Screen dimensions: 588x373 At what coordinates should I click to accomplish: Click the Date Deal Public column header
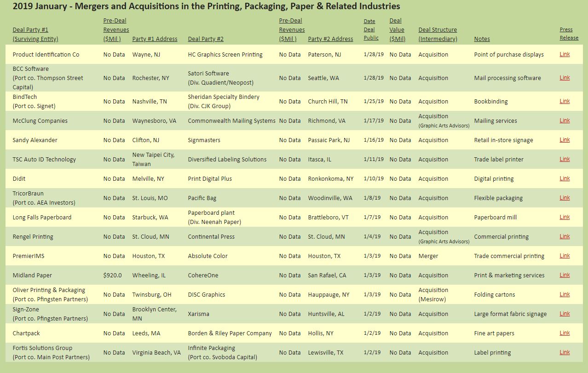point(371,30)
